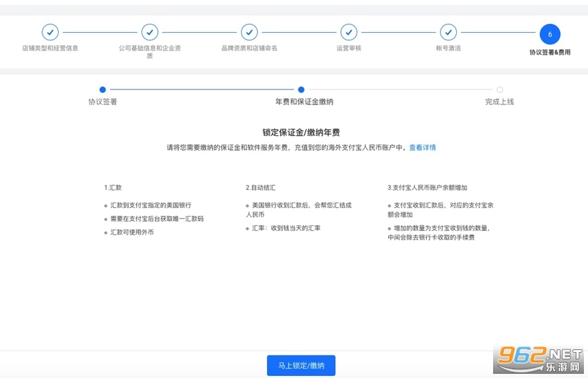Screen dimensions: 588x378
Task: Click the checkmark icon above 公司基础信息和企业资质
Action: (x=150, y=32)
